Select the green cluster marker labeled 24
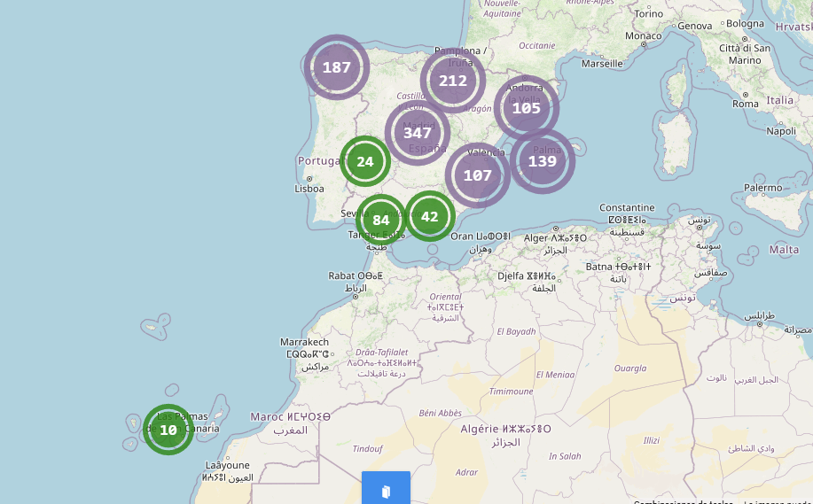This screenshot has width=813, height=504. 365,161
